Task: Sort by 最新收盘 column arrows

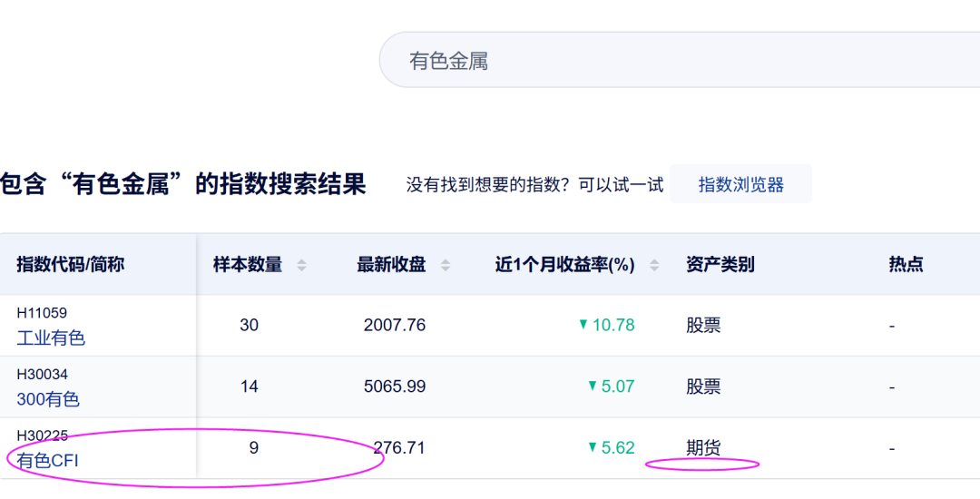Action: 445,265
